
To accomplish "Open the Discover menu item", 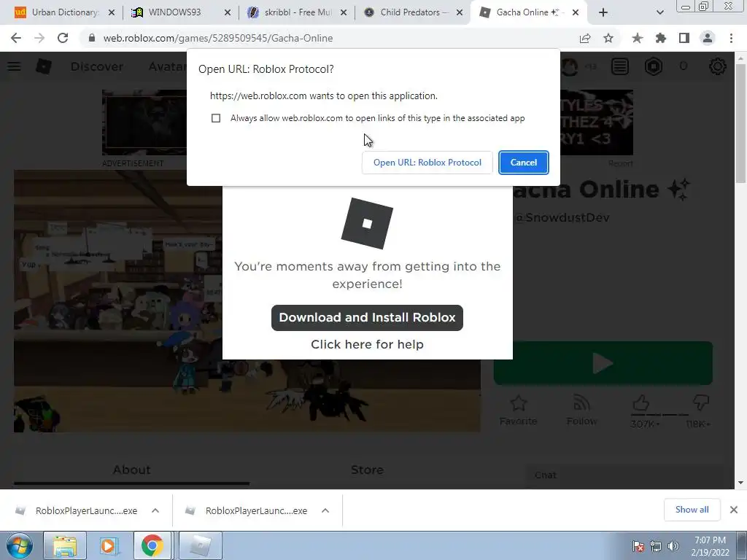I will point(97,66).
